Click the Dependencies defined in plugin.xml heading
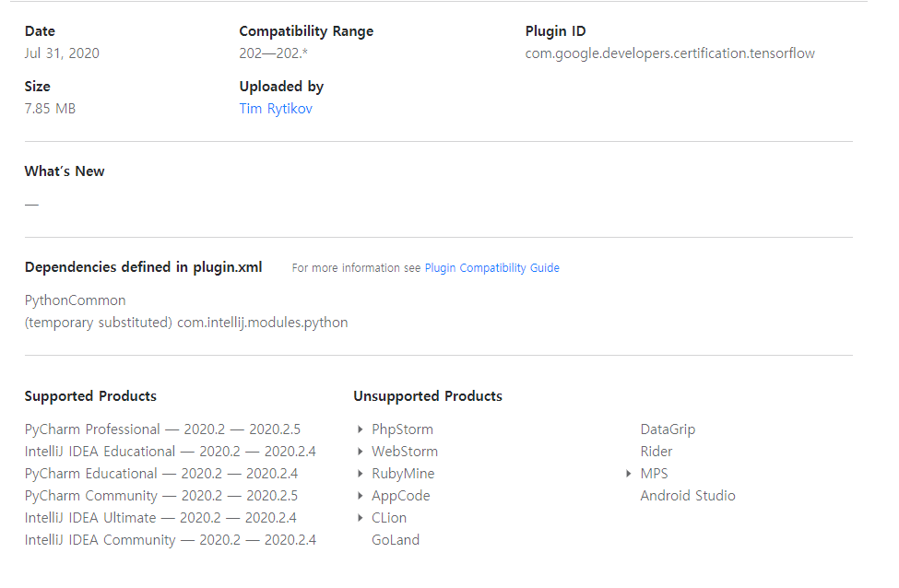This screenshot has width=899, height=588. point(143,267)
